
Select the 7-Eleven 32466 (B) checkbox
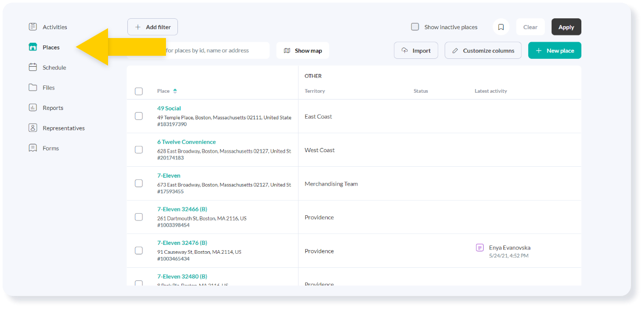click(139, 217)
